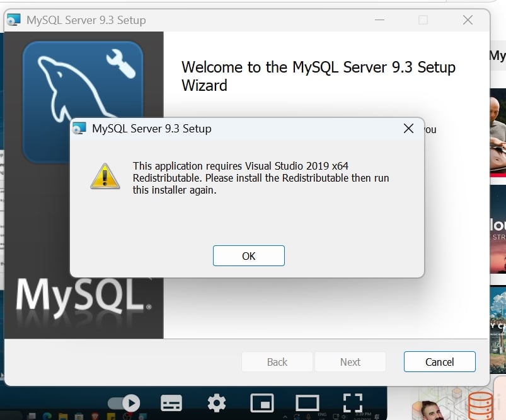Click the yellow warning triangle icon
Screen dimensions: 506x420
105,177
